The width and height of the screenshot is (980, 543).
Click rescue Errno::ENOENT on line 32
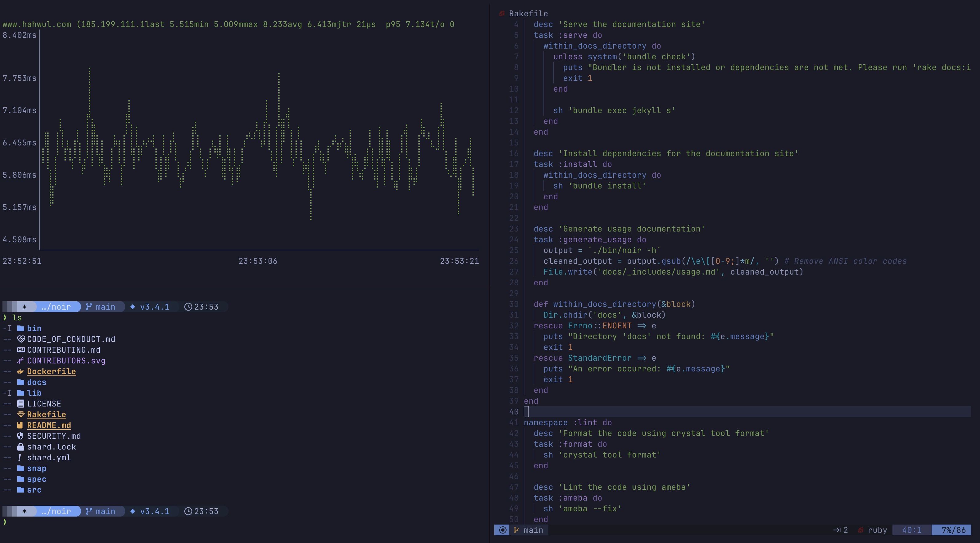(582, 326)
